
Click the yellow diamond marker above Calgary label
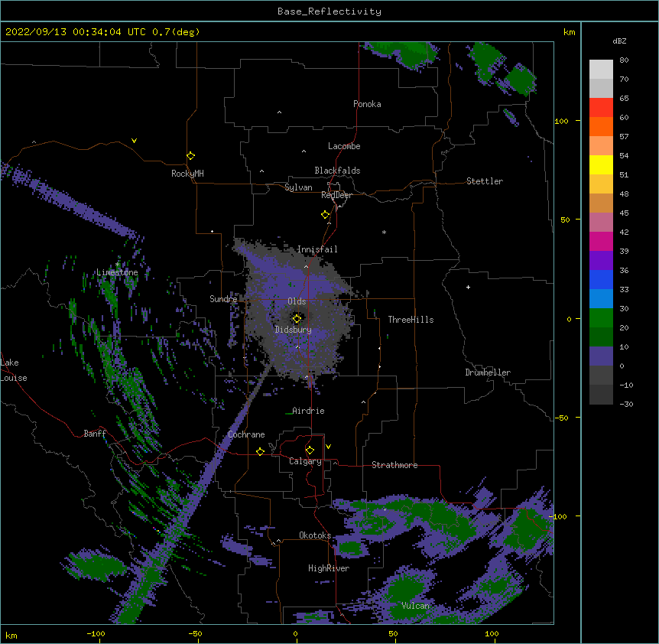(310, 450)
